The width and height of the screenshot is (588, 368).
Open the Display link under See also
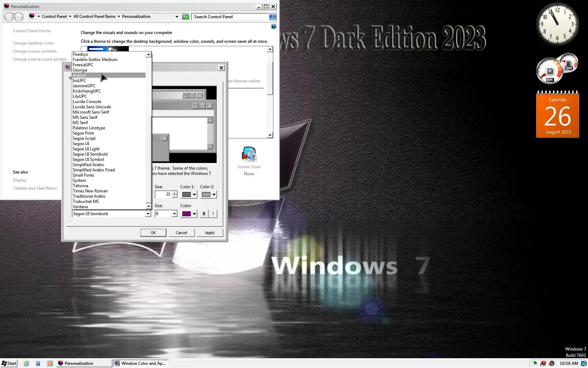coord(20,180)
